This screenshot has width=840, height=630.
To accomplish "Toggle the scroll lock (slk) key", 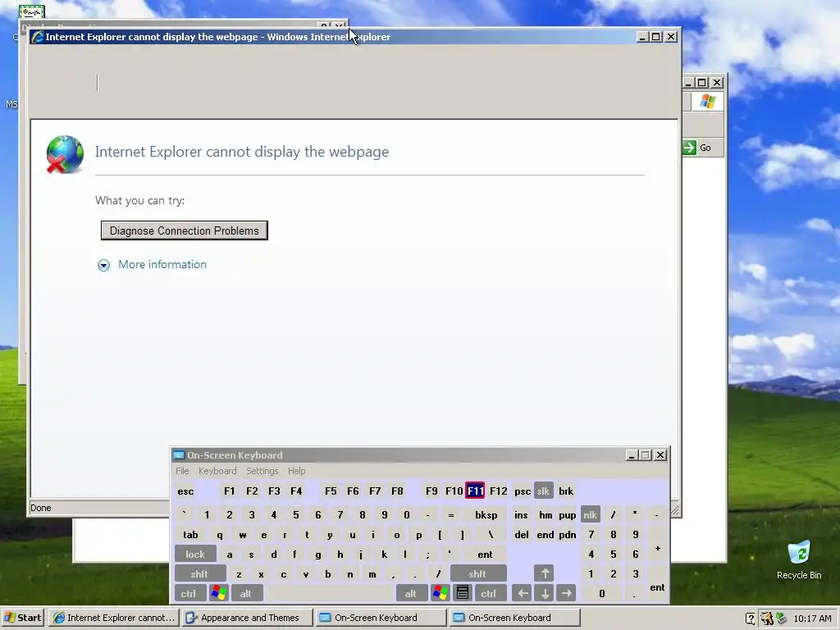I will click(543, 491).
